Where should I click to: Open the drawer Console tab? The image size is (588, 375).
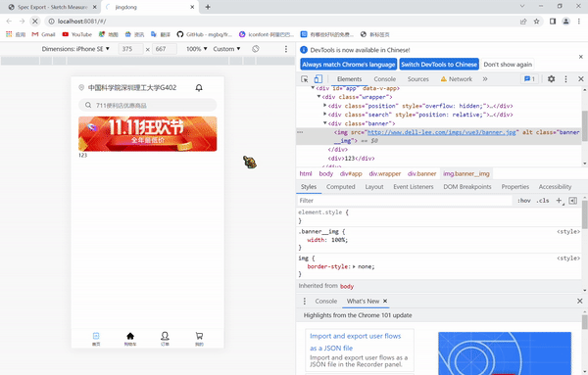pos(326,301)
